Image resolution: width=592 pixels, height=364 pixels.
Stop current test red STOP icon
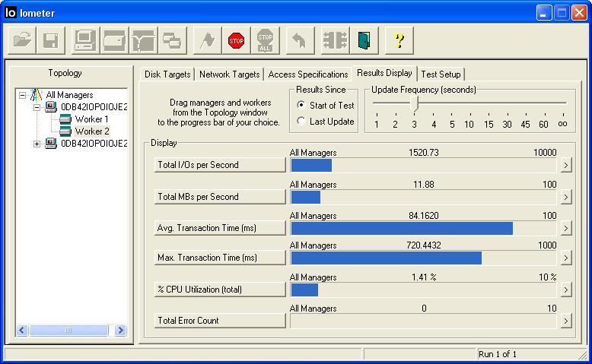(x=237, y=40)
